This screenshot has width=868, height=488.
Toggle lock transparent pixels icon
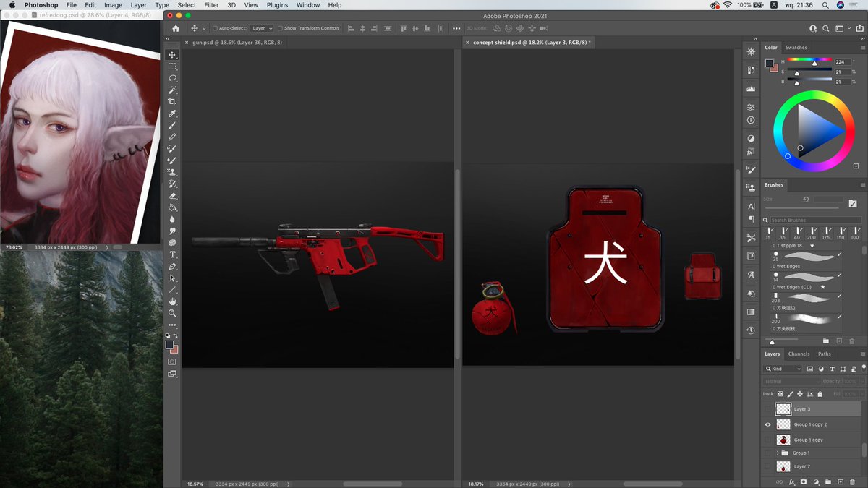[781, 394]
